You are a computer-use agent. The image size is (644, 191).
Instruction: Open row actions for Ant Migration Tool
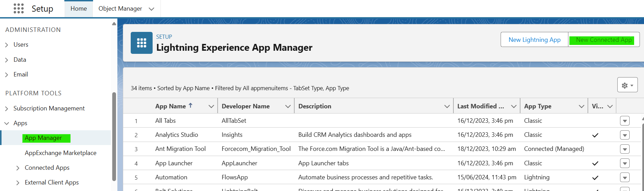pos(624,149)
